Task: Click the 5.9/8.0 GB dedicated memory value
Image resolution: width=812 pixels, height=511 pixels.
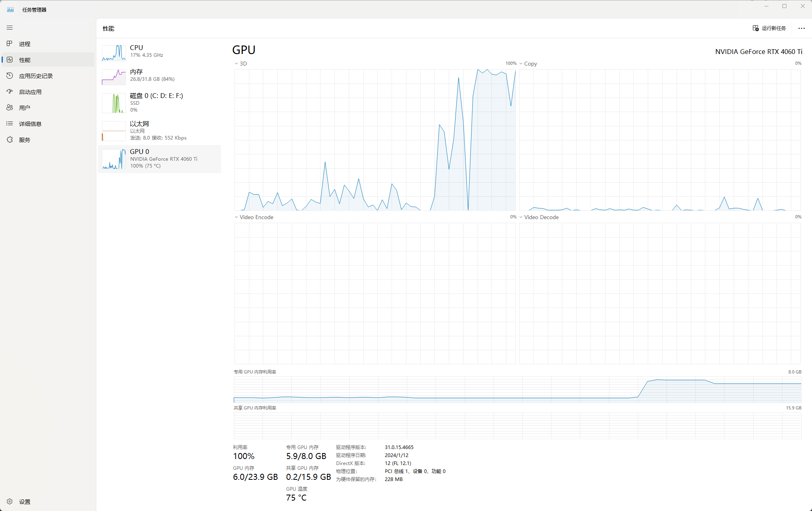Action: click(x=306, y=456)
